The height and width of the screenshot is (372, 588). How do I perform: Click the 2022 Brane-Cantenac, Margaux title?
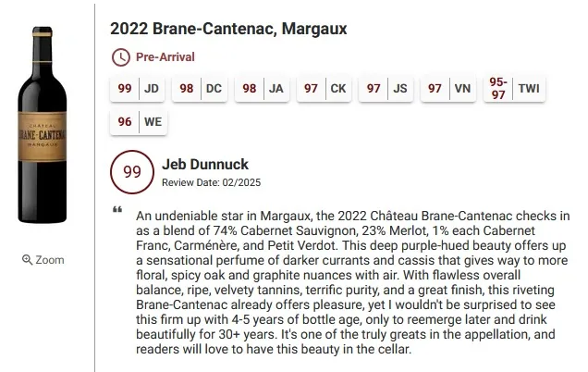coord(228,29)
